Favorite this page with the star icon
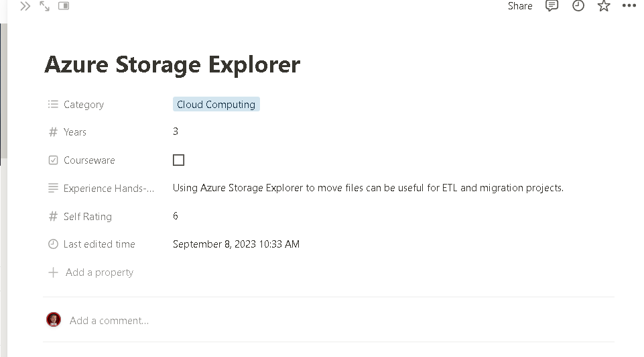The height and width of the screenshot is (357, 644). tap(604, 6)
